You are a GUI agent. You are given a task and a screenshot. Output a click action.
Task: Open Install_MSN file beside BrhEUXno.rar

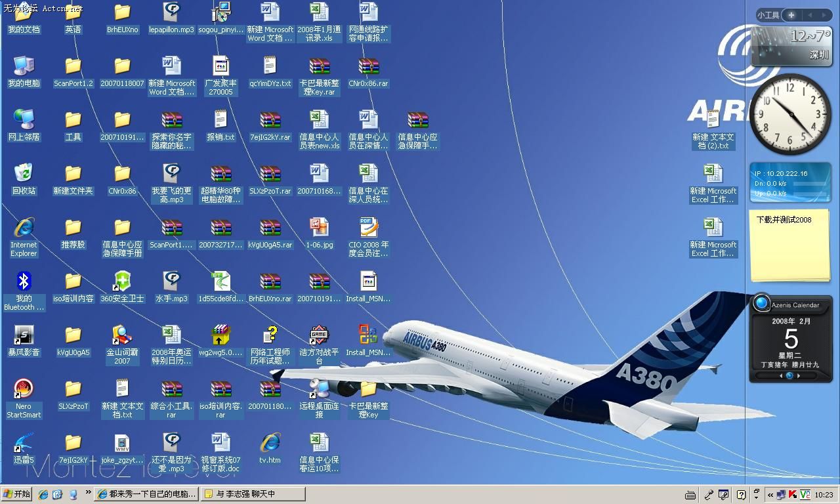coord(368,287)
